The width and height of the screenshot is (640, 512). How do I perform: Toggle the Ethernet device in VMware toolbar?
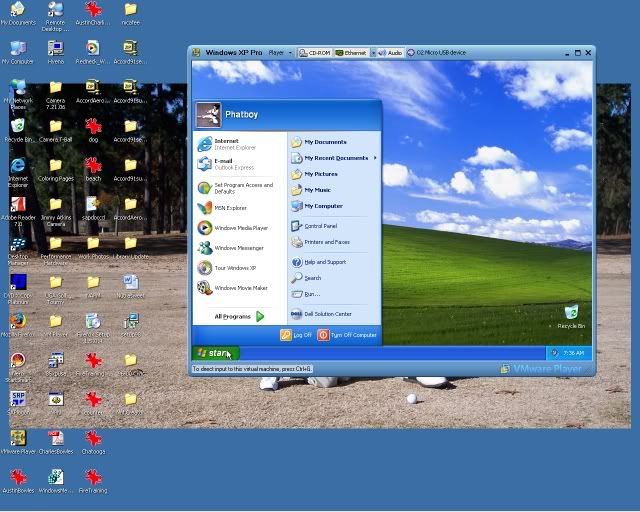(x=351, y=52)
